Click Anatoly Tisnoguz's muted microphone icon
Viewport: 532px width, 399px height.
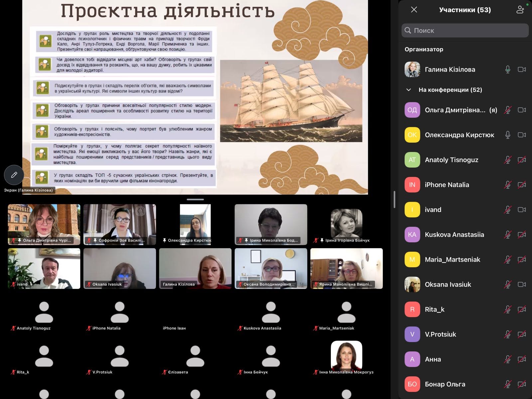pyautogui.click(x=508, y=160)
